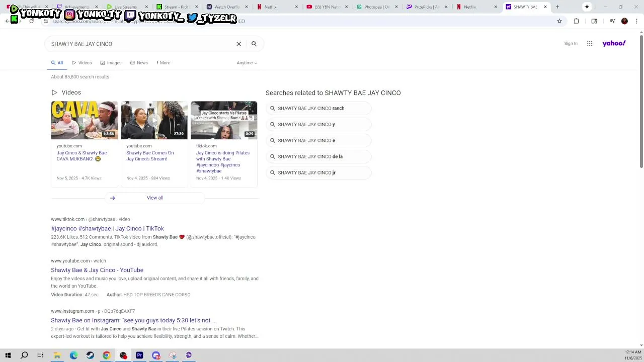Click the Chrome taskbar icon
644x362 pixels.
(107, 355)
